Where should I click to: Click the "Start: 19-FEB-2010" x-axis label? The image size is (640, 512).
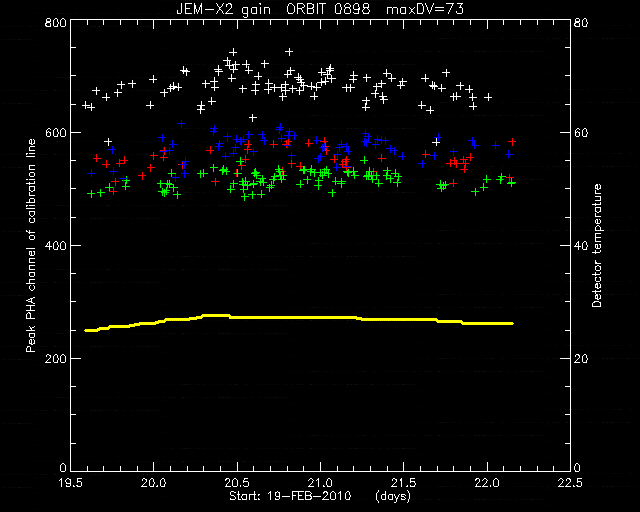290,496
